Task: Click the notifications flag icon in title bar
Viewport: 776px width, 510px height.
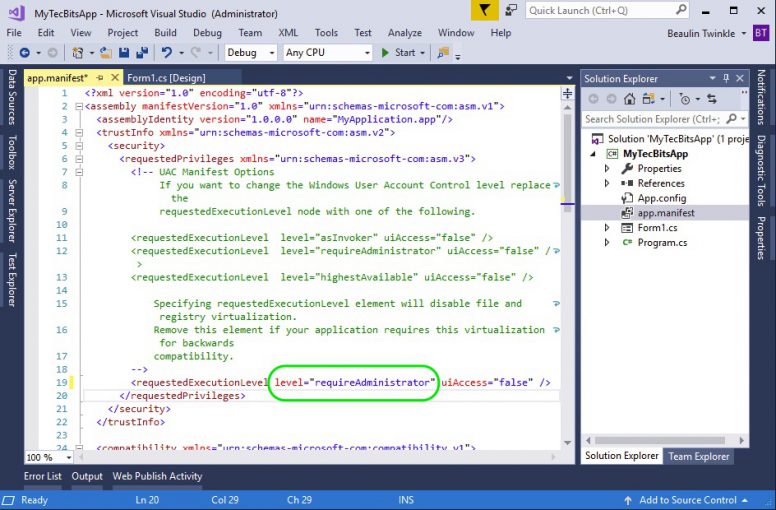Action: coord(484,10)
